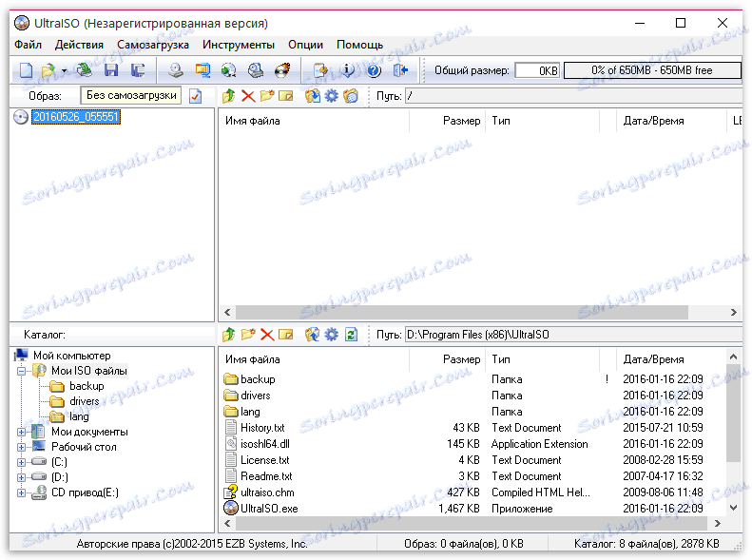Click the Save As toolbar icon

tap(138, 70)
